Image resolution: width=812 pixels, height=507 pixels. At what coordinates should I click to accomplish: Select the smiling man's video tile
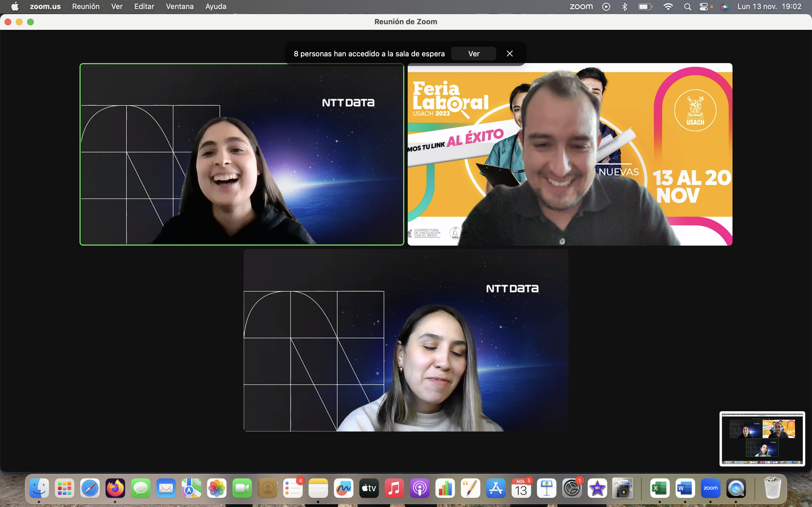(570, 154)
